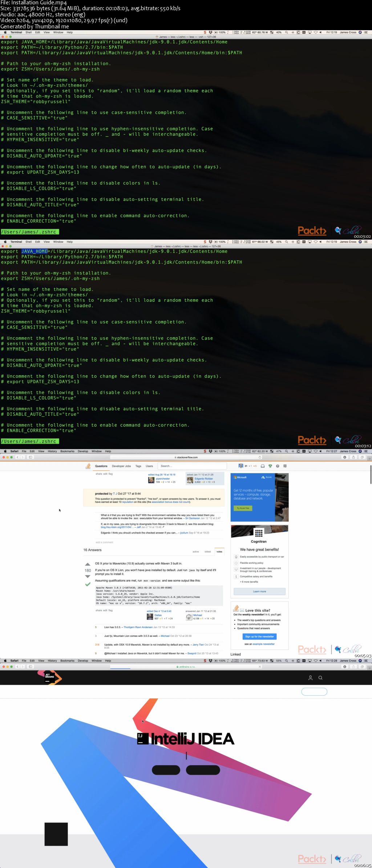
Task: Open the blog.frau-klein.org link
Action: (117, 527)
